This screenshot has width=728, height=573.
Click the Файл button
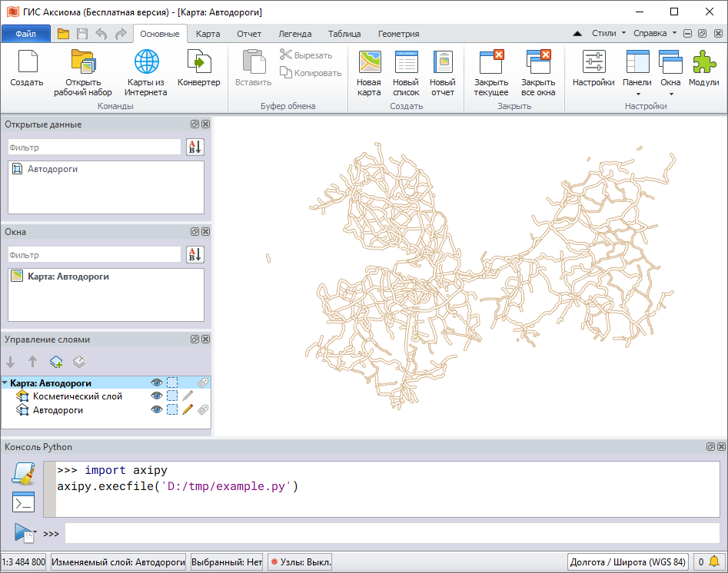(25, 34)
